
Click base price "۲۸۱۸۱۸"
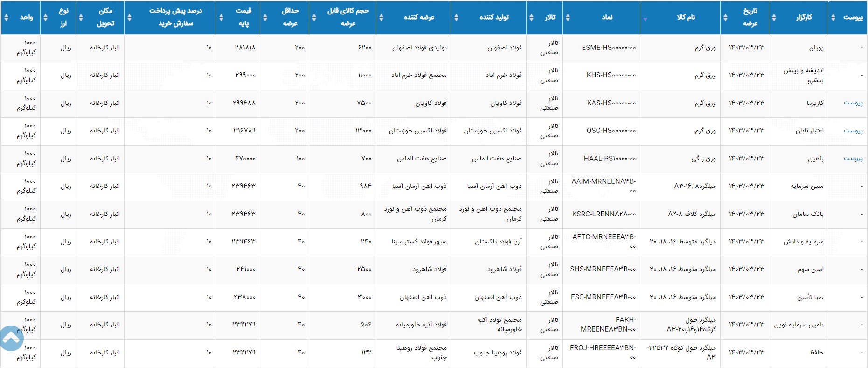[245, 48]
